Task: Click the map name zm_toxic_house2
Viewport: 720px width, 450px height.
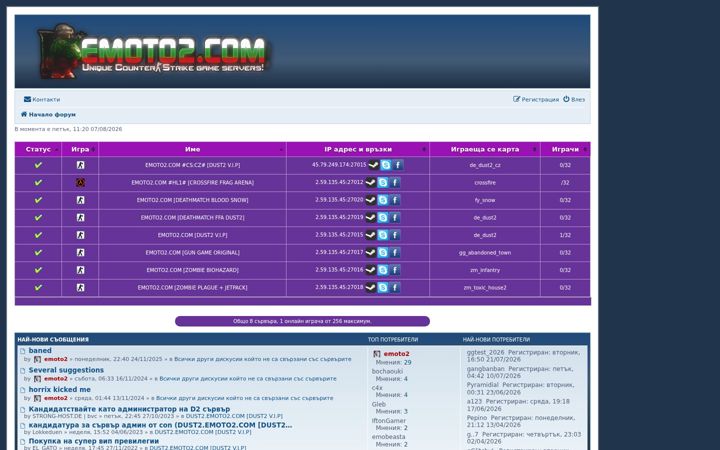Action: [485, 287]
